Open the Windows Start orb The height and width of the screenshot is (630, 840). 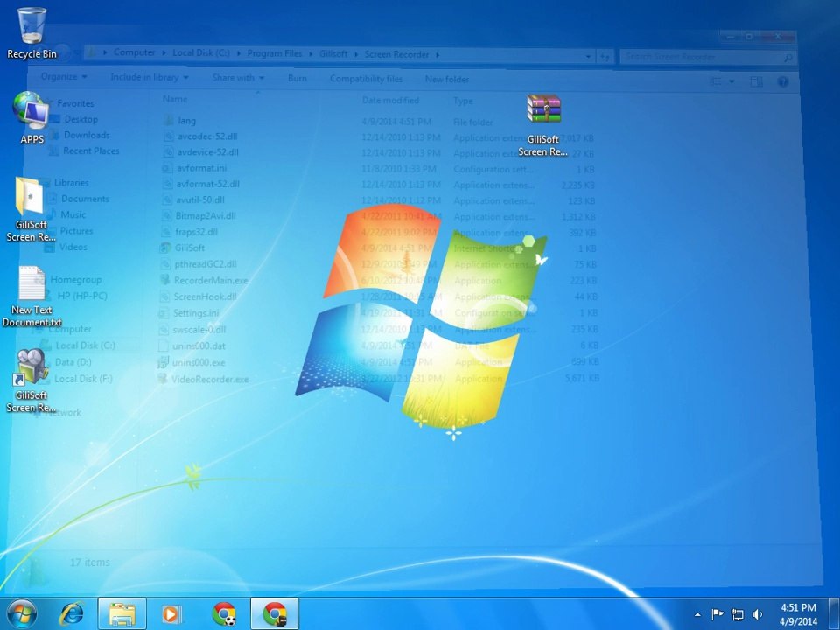[21, 613]
